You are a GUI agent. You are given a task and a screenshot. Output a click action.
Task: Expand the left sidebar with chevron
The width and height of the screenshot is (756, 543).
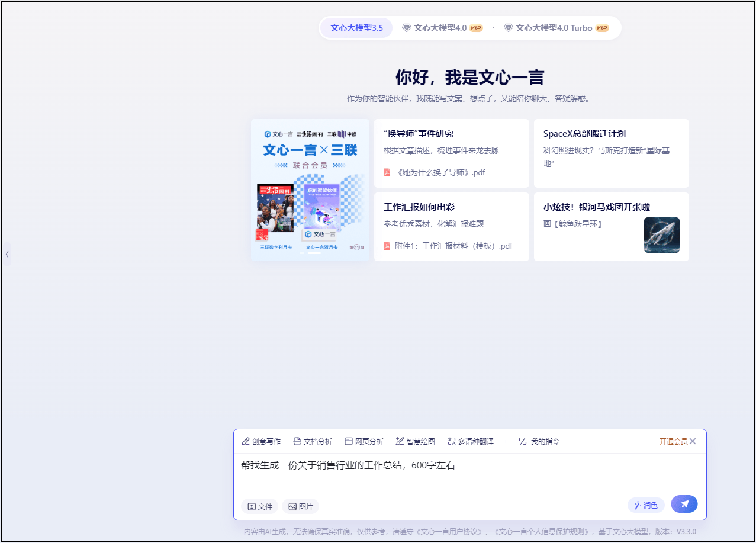(x=7, y=254)
